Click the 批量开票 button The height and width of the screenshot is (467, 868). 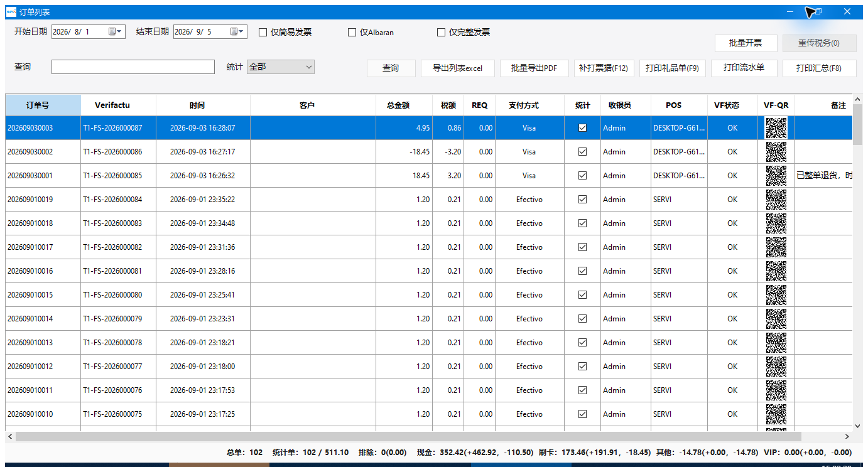[746, 43]
